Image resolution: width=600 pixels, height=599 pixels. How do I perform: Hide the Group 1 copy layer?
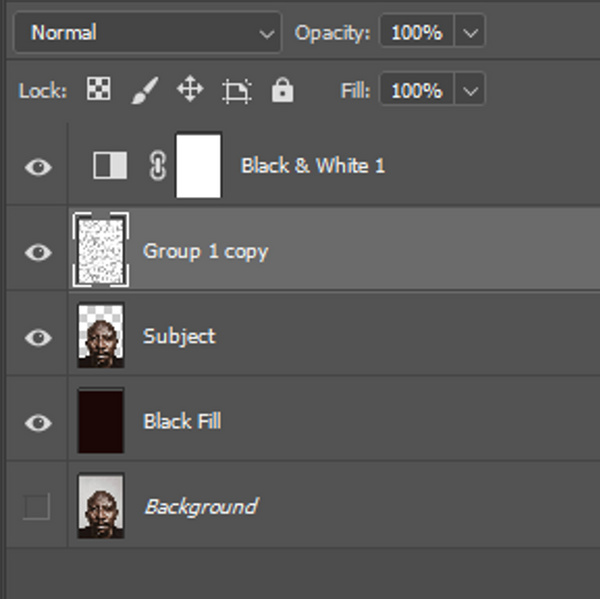click(x=38, y=252)
